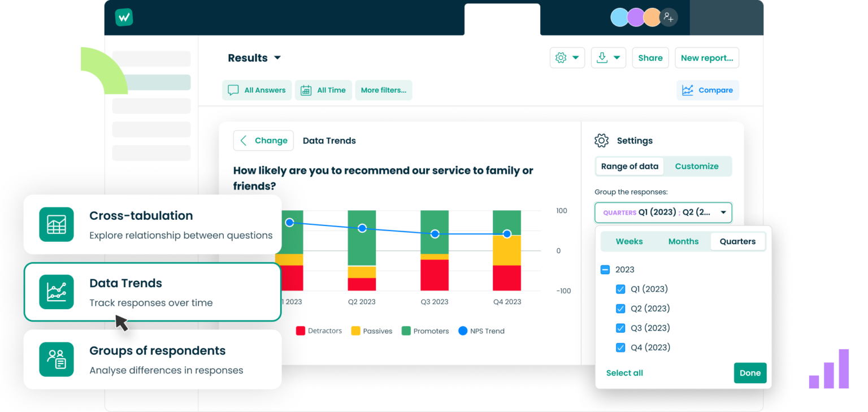Uncheck Q4 (2023) checkbox

coord(620,347)
